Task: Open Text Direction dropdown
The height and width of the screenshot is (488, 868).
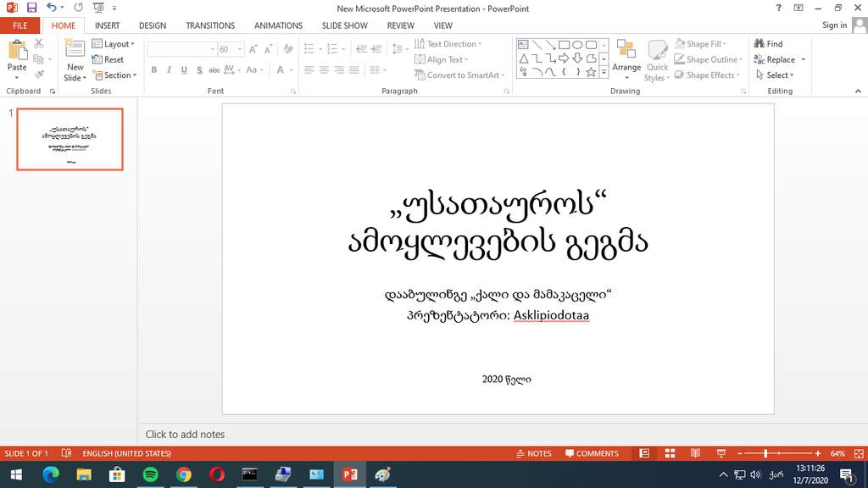Action: pos(448,44)
